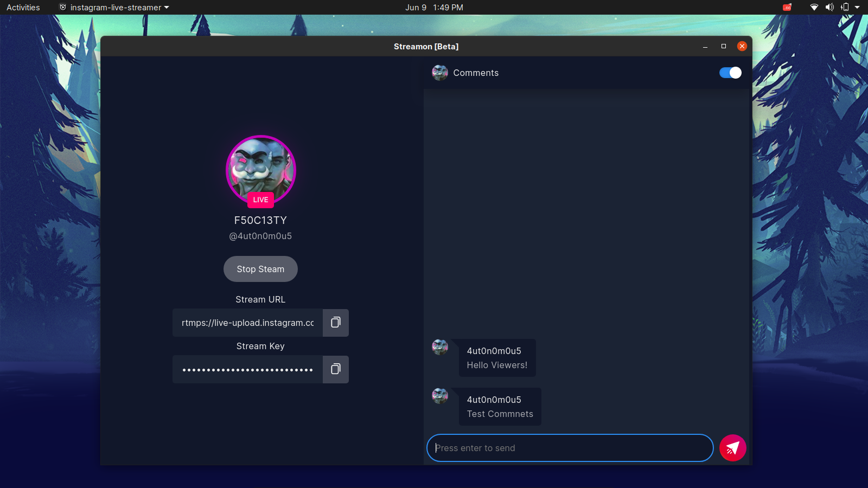Click the pink LIVE badge
The height and width of the screenshot is (488, 868).
pos(260,200)
